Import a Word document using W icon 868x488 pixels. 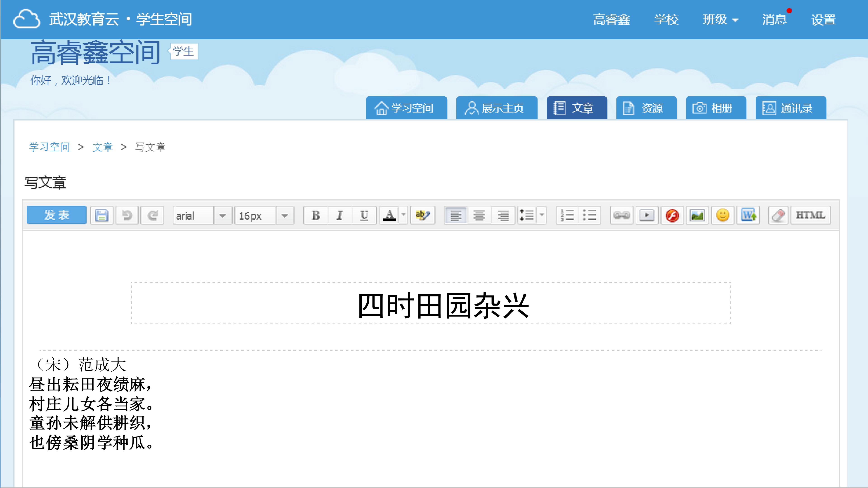748,215
